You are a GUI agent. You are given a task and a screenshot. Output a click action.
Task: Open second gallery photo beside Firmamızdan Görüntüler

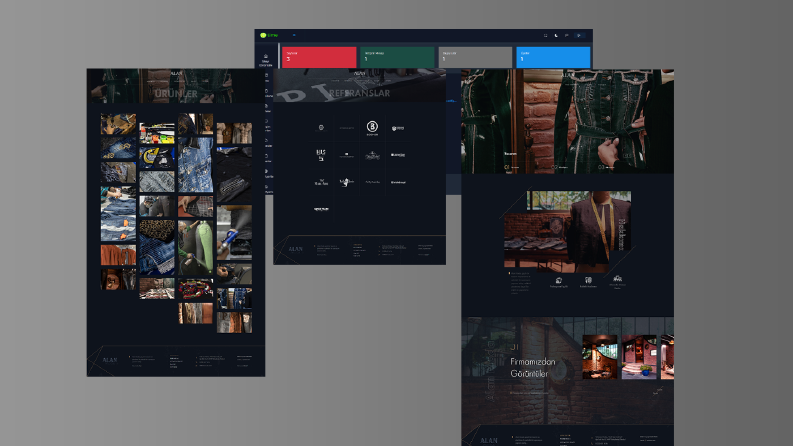639,357
